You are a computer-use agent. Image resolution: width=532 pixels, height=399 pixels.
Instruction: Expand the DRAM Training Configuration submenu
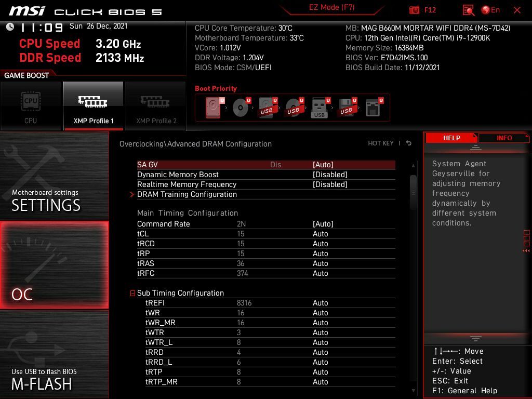click(x=187, y=194)
